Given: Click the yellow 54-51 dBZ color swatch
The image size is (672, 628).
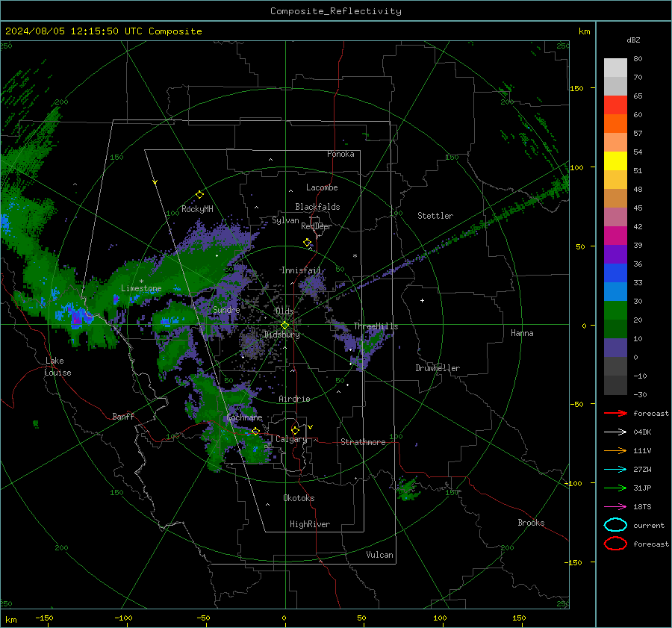Looking at the screenshot, I should pyautogui.click(x=615, y=161).
